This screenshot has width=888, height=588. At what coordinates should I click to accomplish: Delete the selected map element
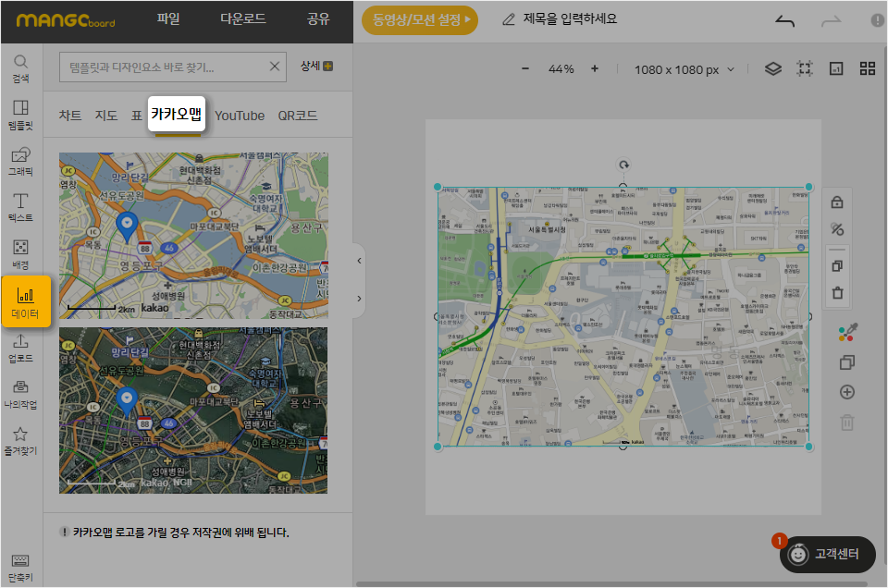click(837, 292)
